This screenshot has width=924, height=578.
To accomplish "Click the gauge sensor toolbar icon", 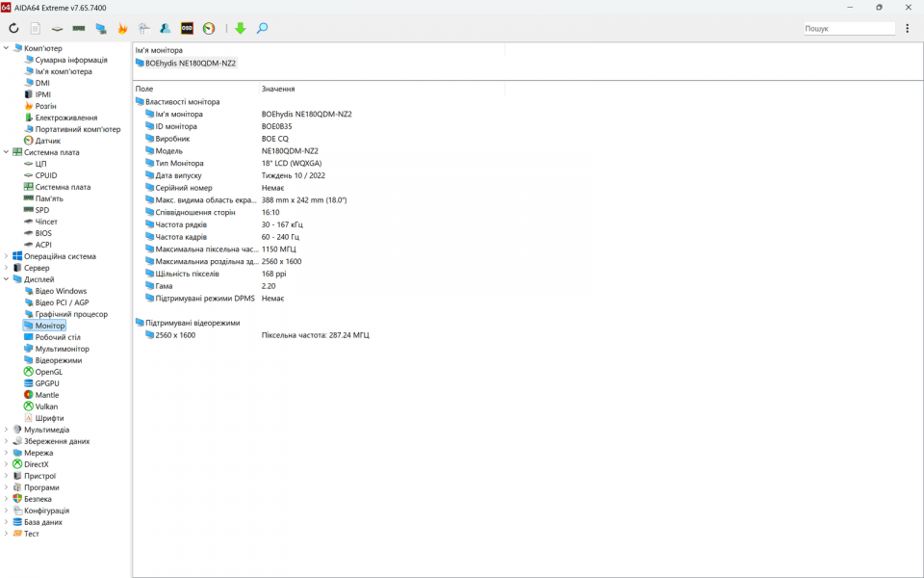I will click(x=209, y=28).
